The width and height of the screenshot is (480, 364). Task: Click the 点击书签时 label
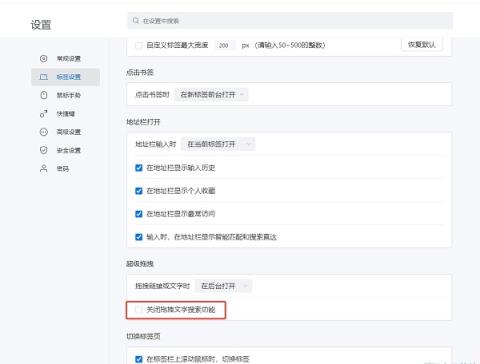152,95
